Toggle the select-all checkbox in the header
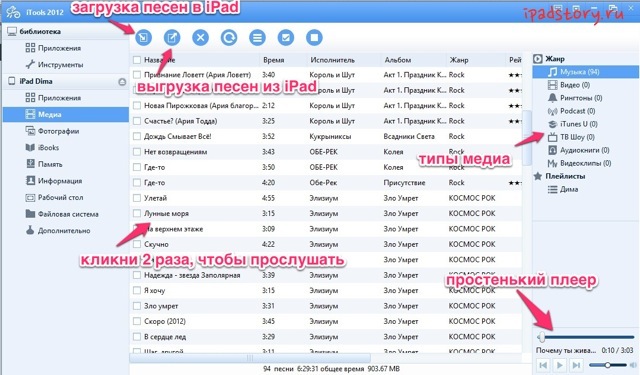640x375 pixels. pos(137,60)
